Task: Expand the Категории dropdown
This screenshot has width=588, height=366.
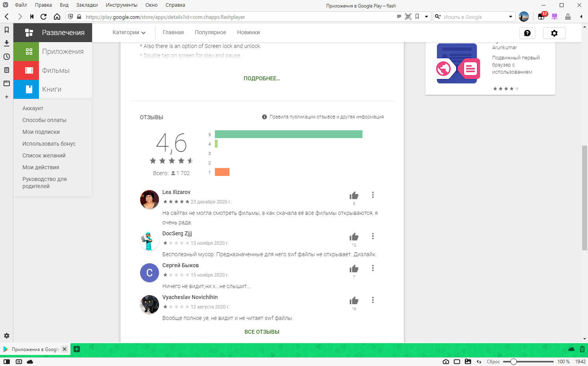Action: (129, 32)
